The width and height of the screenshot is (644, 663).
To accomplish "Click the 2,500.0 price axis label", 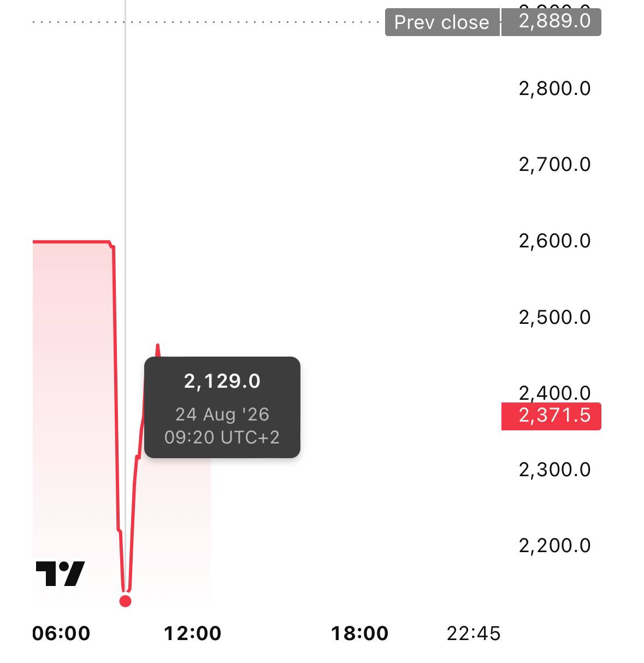I will pos(555,317).
